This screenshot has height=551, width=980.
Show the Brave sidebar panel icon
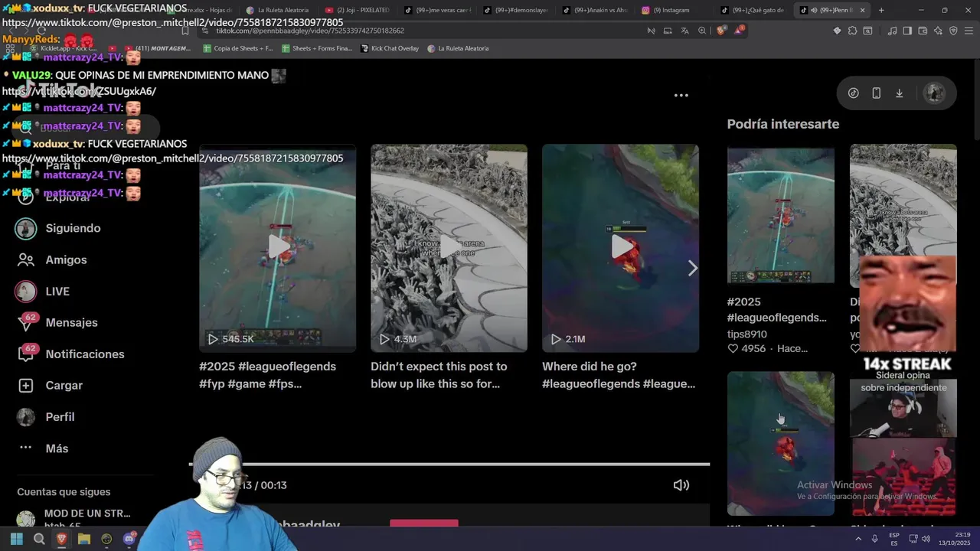pyautogui.click(x=907, y=31)
